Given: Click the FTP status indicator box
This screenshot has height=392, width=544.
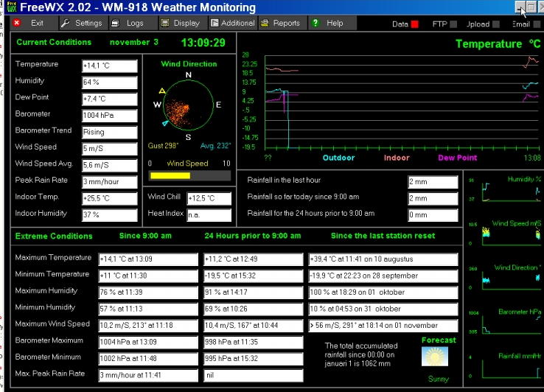Looking at the screenshot, I should pyautogui.click(x=453, y=24).
